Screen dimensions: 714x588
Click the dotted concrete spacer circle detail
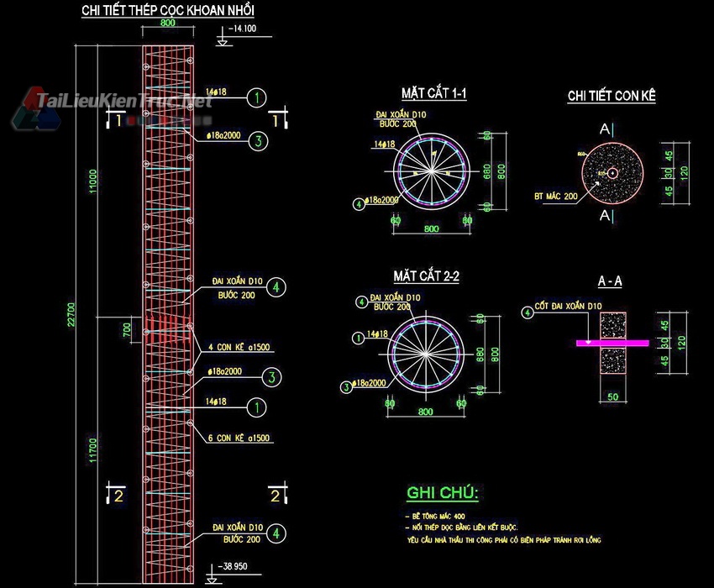[612, 173]
